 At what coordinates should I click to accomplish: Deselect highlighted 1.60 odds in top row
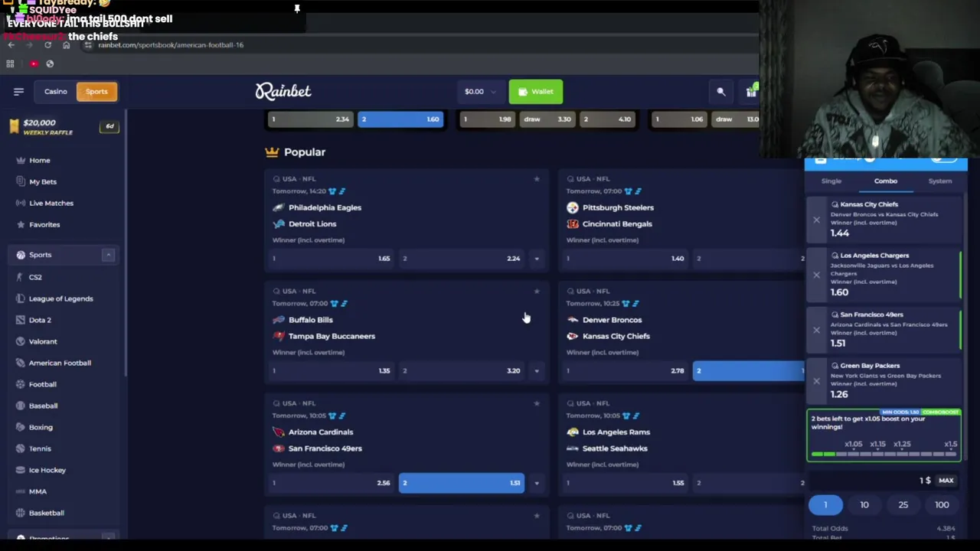coord(400,119)
